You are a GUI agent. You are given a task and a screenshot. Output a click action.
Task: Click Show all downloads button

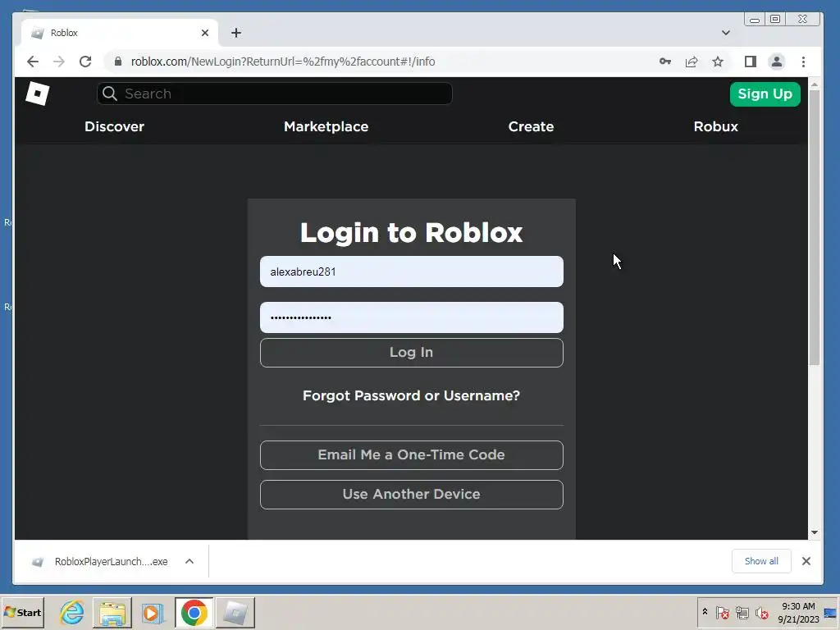point(761,561)
